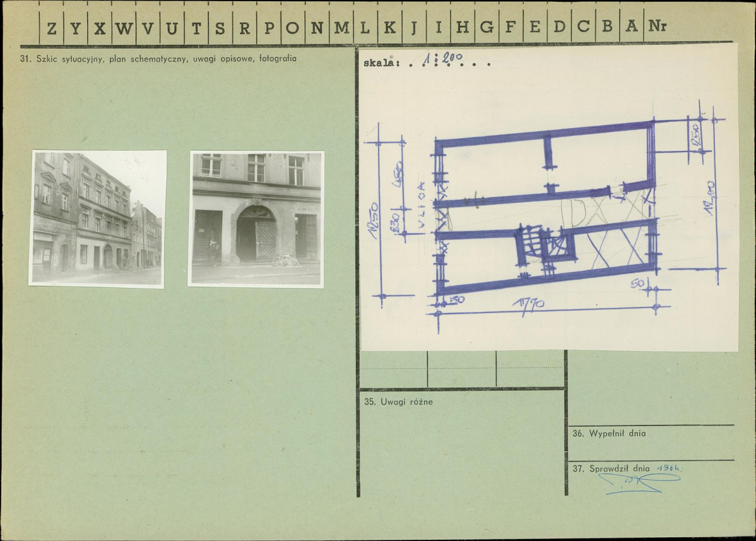Click the blue signature under Sprawdził dnia
The height and width of the screenshot is (541, 756).
tap(639, 483)
